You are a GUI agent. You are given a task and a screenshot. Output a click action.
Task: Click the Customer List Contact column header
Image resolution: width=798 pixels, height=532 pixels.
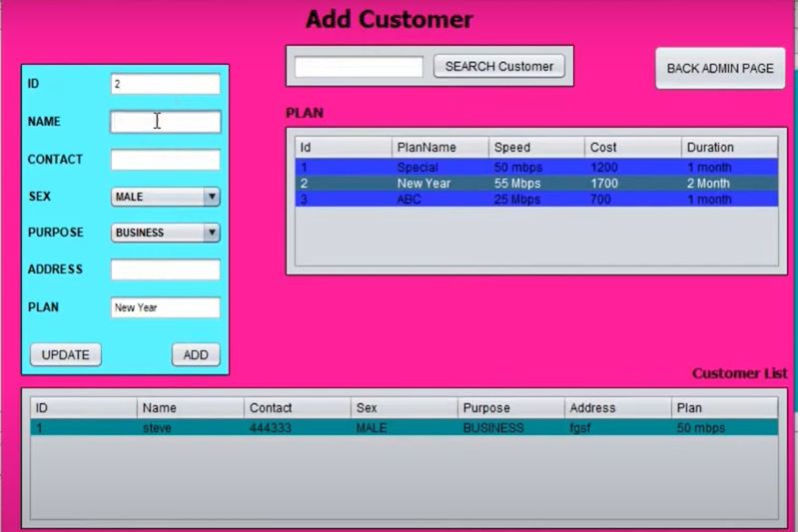(298, 408)
